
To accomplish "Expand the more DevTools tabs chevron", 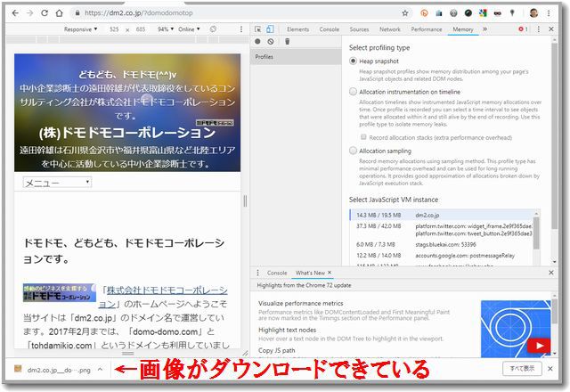I will 484,29.
